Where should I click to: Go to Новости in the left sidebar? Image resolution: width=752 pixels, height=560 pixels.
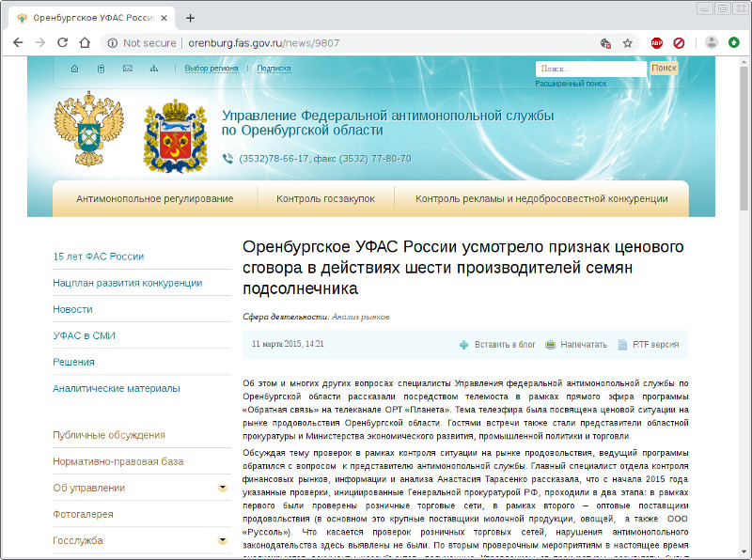pos(72,309)
